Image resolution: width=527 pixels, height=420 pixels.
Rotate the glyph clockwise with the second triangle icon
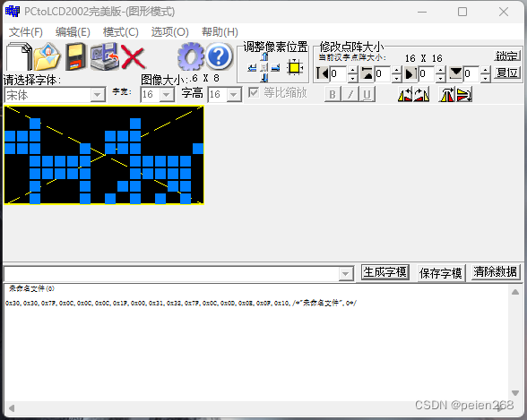point(421,94)
